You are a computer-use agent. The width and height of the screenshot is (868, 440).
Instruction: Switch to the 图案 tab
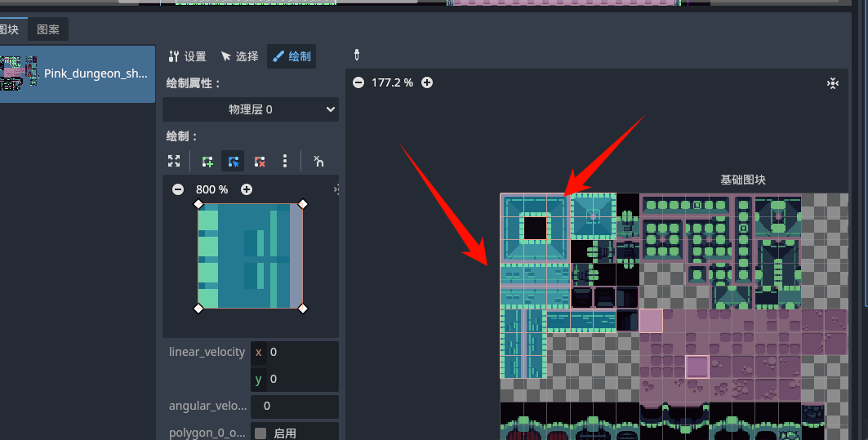tap(48, 29)
